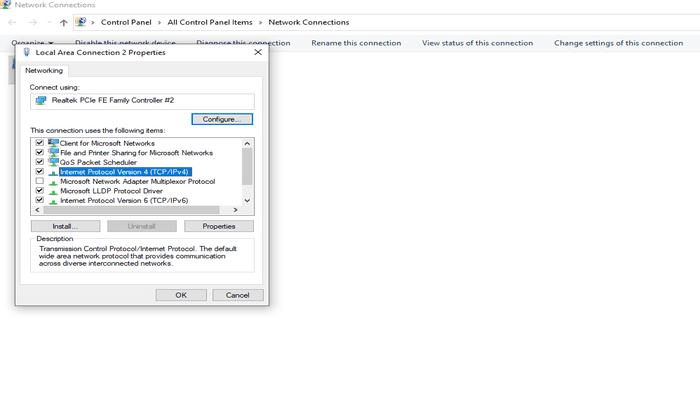This screenshot has width=700, height=394.
Task: Uncheck Internet Protocol Version 4 checkbox
Action: pos(40,171)
